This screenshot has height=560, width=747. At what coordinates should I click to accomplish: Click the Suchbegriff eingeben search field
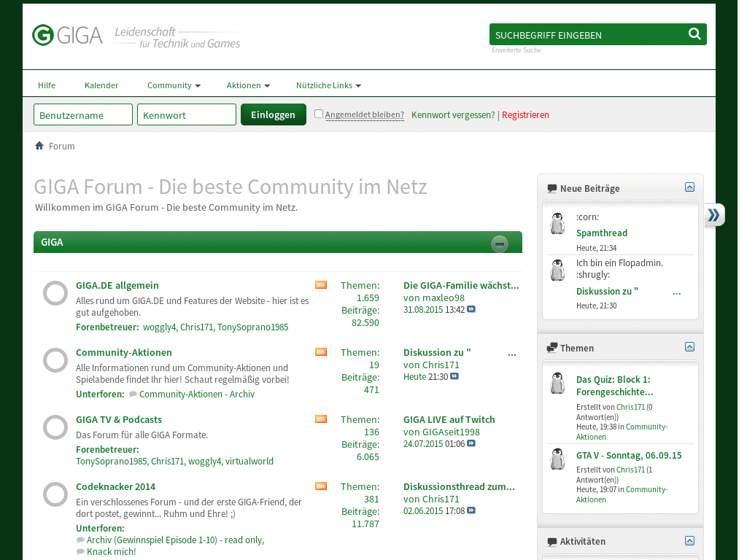point(588,35)
